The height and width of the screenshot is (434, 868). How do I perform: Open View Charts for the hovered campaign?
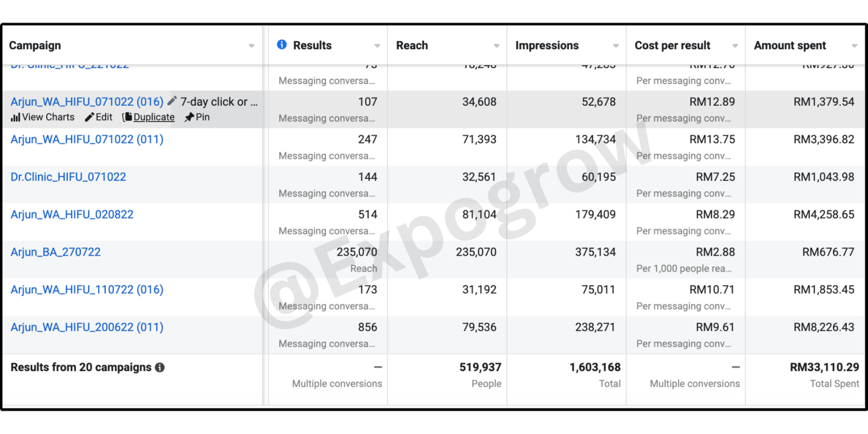point(43,117)
